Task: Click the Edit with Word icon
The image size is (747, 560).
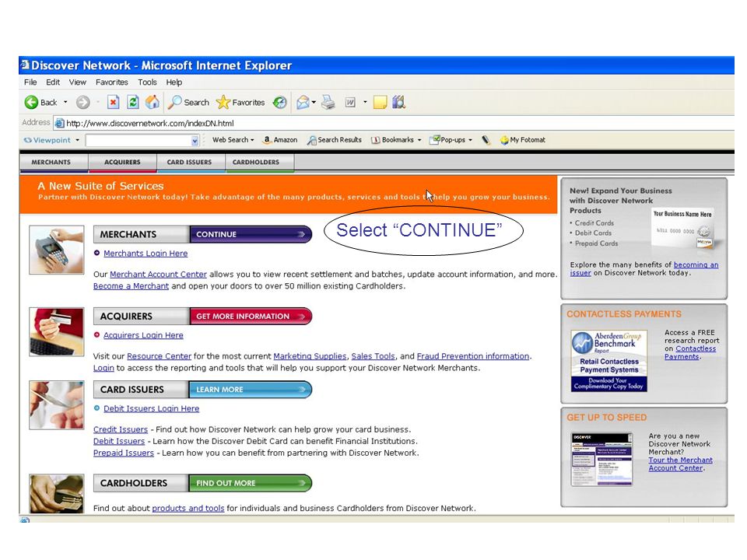Action: [350, 103]
